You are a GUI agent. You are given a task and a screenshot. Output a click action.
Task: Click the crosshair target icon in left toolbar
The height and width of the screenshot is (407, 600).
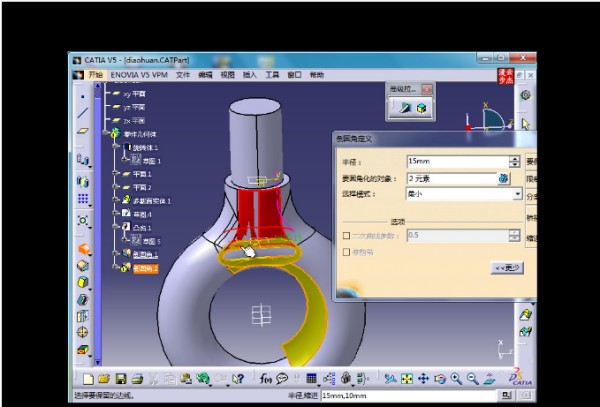[x=83, y=332]
